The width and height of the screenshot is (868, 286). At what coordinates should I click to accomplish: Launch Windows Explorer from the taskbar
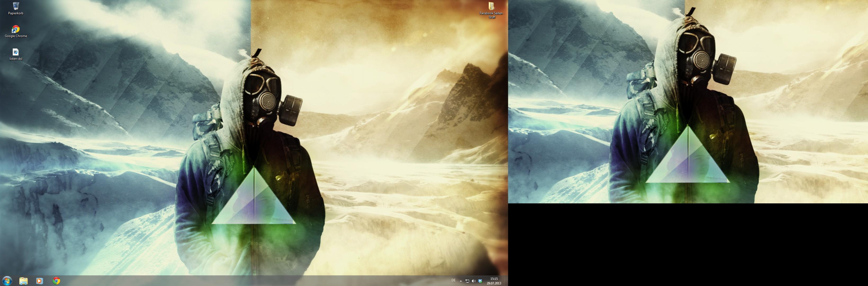(23, 281)
